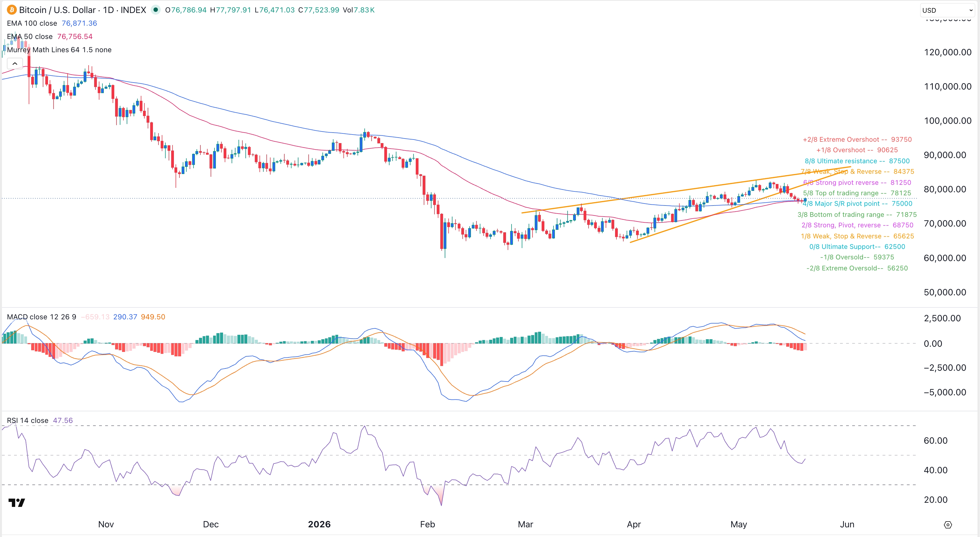Click the RSI 14 close label
This screenshot has height=537, width=980.
(27, 420)
